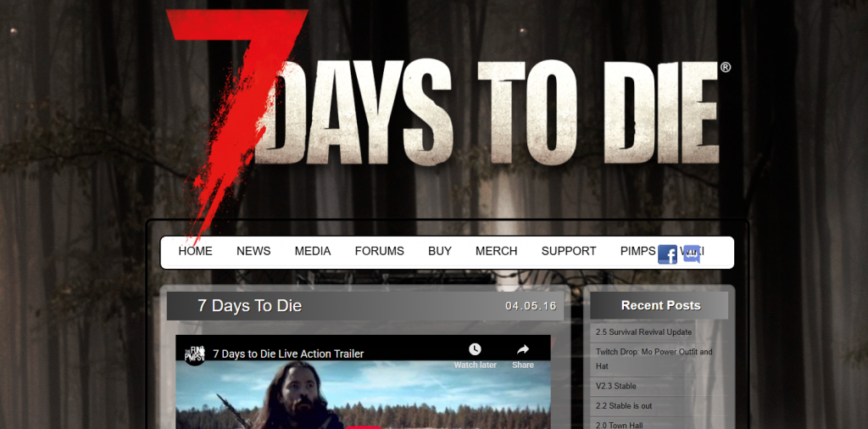Click the post date 04.05.16
The image size is (868, 429).
pos(531,306)
